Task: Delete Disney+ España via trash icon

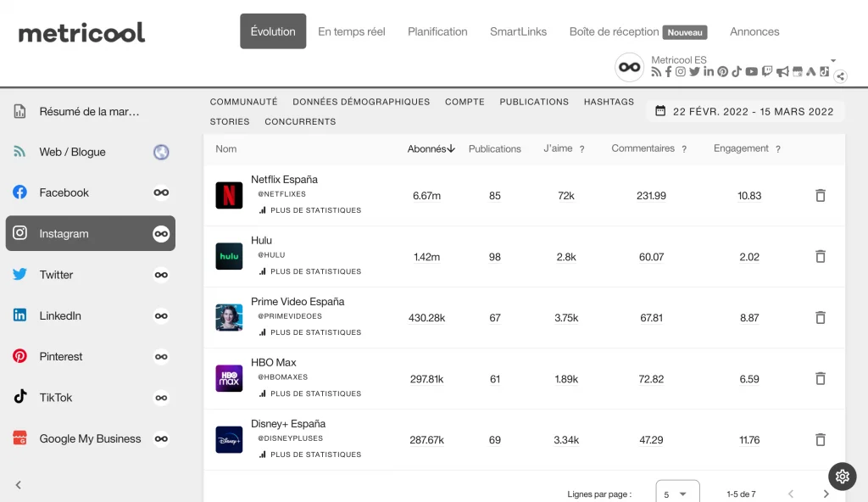Action: (821, 439)
